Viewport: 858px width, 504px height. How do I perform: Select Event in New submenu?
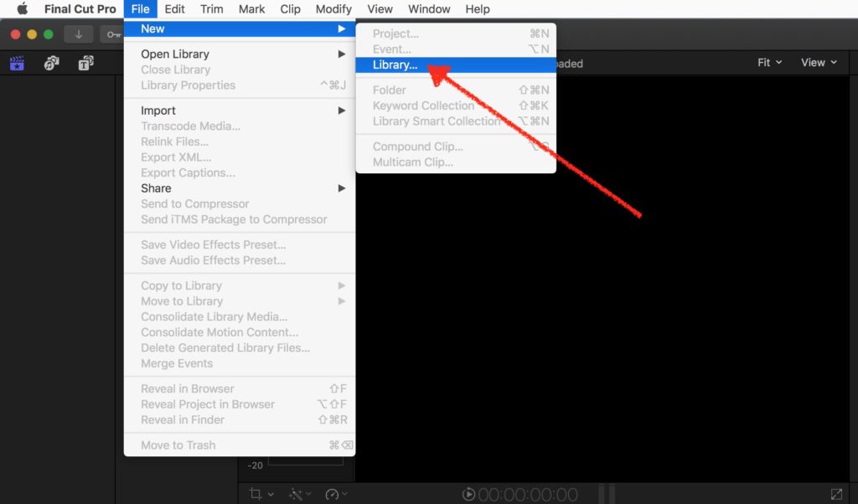point(456,49)
